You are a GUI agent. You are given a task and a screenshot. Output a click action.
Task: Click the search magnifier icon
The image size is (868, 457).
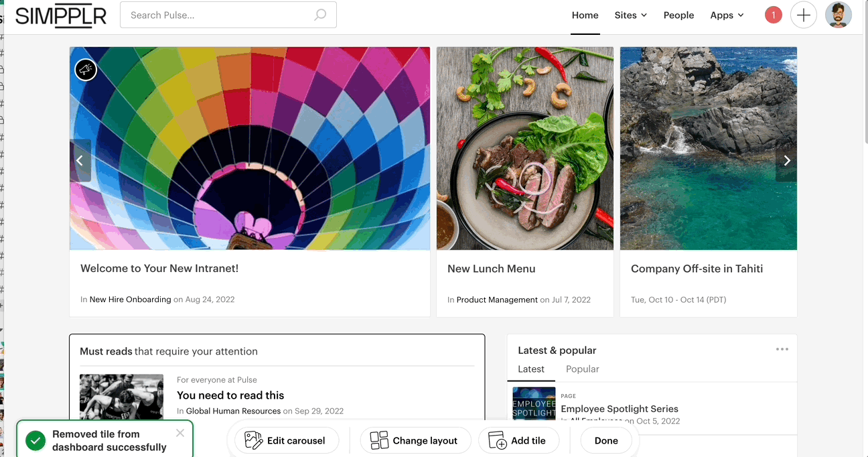pyautogui.click(x=320, y=15)
